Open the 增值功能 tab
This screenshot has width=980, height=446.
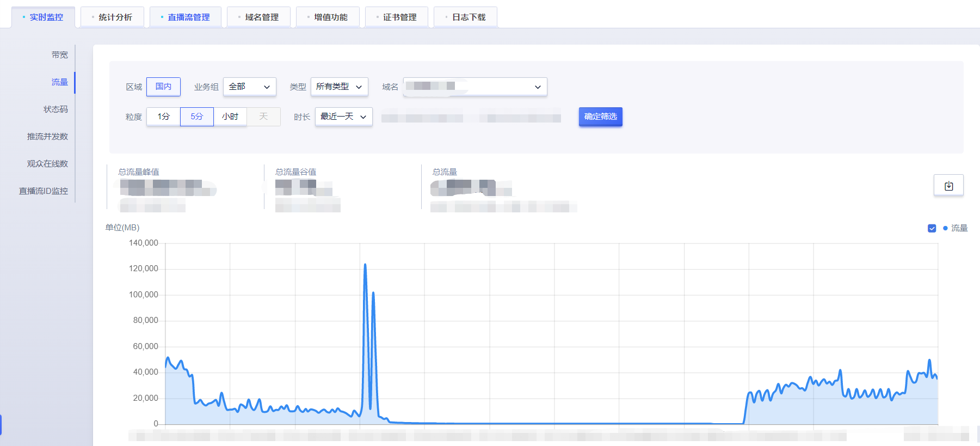(x=328, y=17)
